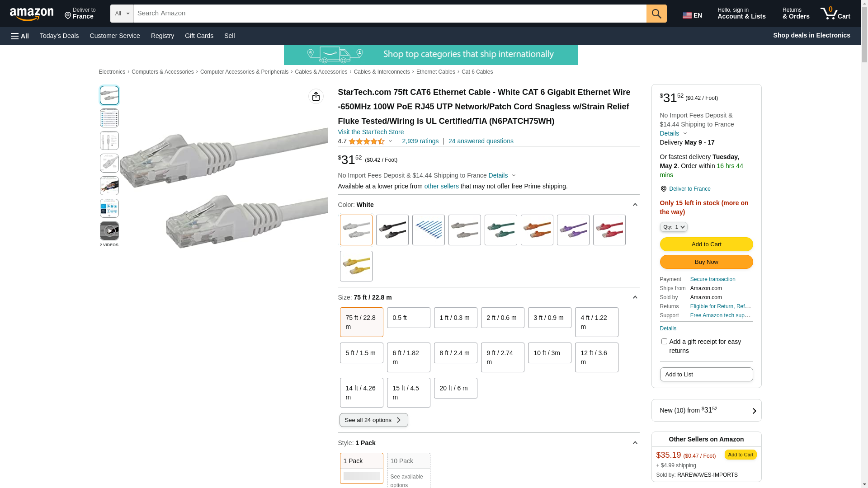Click the yellow Add to Cart button
Viewport: 868px width, 488px height.
706,244
